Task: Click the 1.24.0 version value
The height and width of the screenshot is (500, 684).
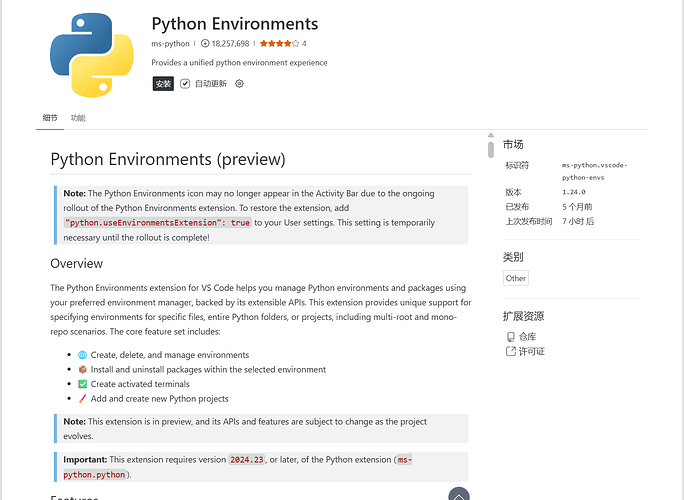Action: tap(574, 192)
